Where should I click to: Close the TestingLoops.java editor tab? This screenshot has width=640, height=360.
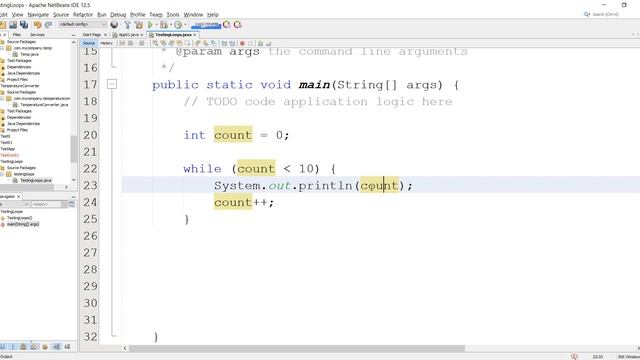pyautogui.click(x=195, y=35)
